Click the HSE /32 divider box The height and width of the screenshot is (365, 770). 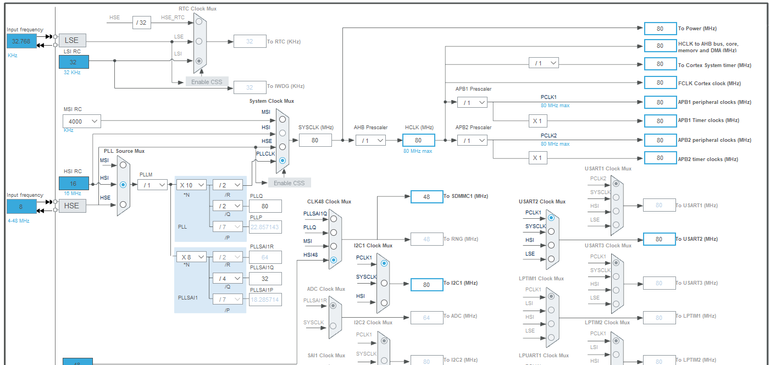pos(141,22)
